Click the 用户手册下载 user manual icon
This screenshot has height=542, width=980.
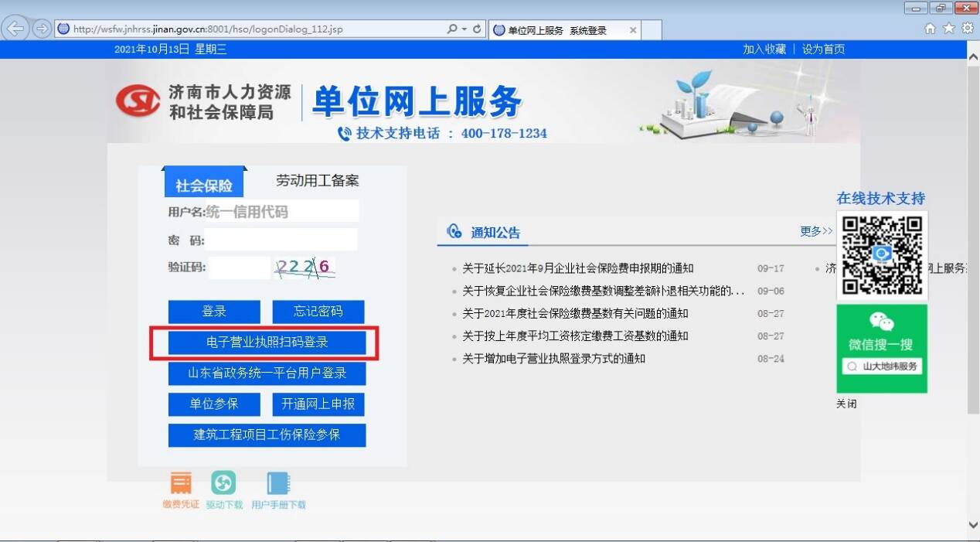(277, 482)
